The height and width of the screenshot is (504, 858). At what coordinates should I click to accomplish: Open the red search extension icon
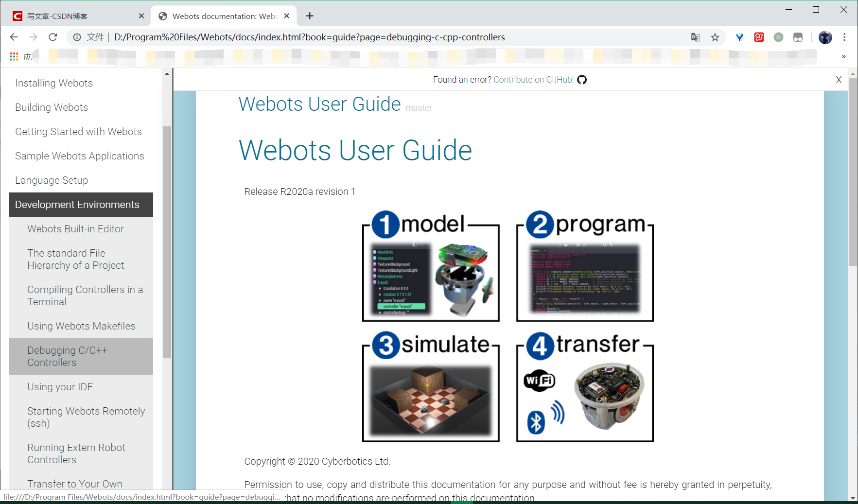(759, 37)
